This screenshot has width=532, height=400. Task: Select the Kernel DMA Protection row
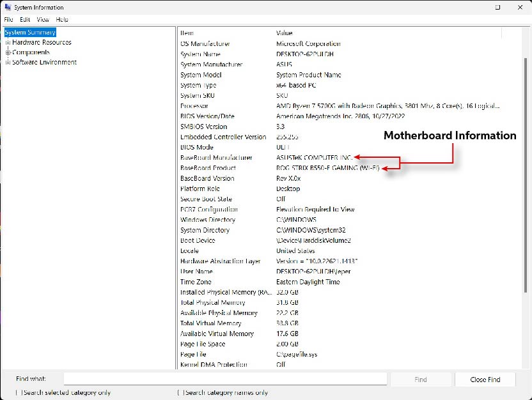[x=340, y=364]
